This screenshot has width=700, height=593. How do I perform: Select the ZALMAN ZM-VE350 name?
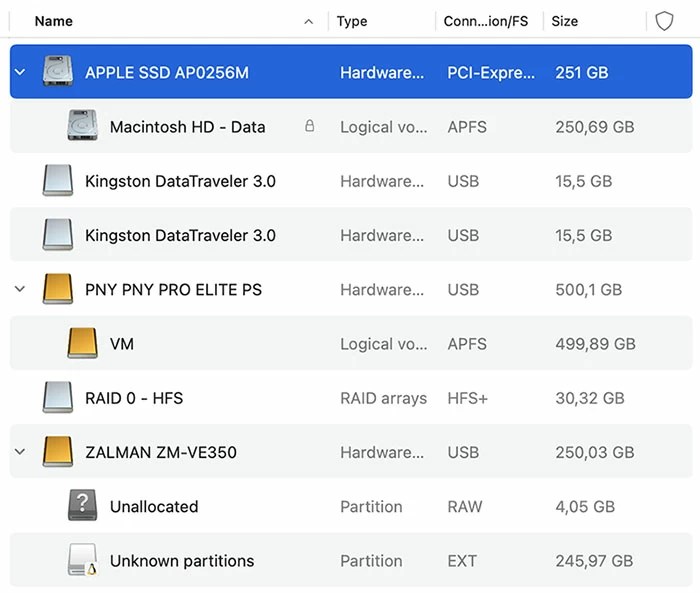click(x=161, y=452)
